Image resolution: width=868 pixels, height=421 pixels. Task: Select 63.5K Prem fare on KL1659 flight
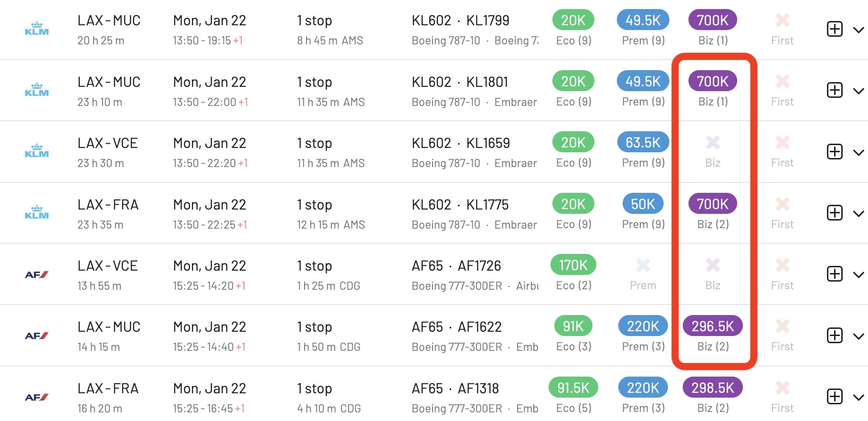[643, 143]
